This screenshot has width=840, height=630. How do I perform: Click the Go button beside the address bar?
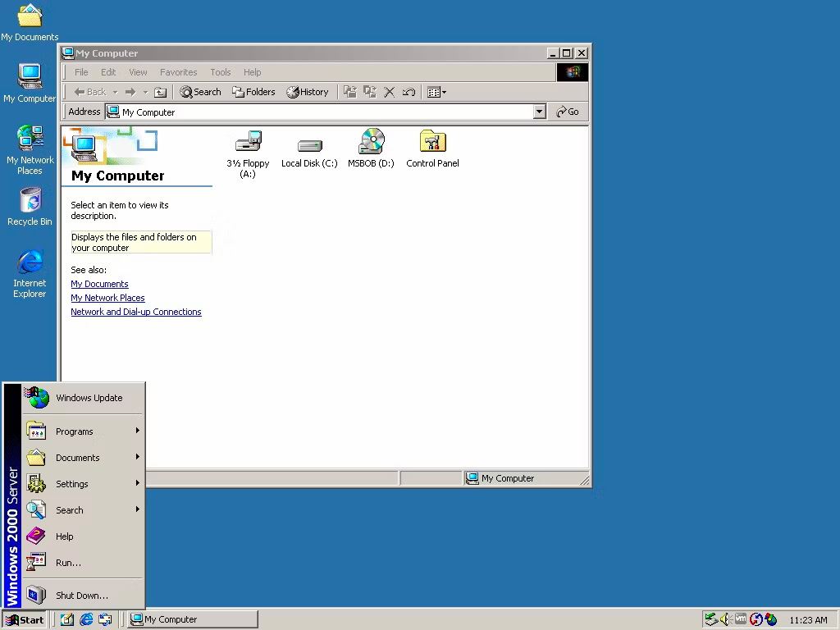click(x=567, y=112)
